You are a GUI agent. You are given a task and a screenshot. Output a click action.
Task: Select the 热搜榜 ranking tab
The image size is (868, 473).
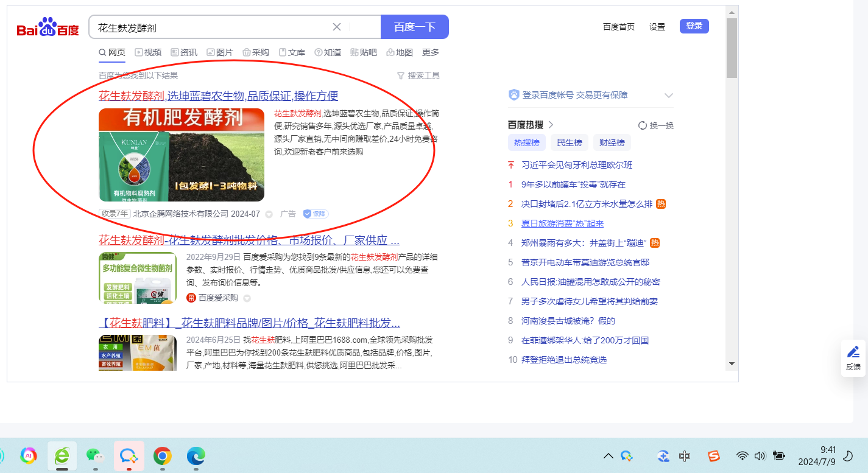coord(527,142)
